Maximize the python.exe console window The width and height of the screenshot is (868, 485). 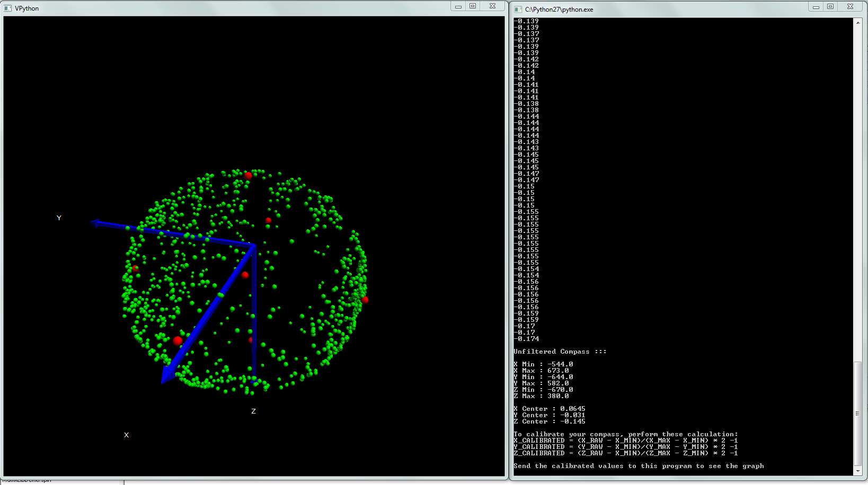coord(830,7)
